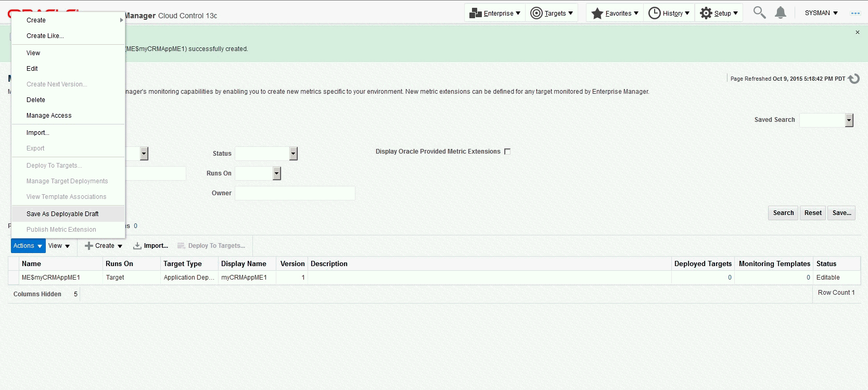Open the Setup gear menu
The height and width of the screenshot is (390, 868).
pyautogui.click(x=719, y=13)
